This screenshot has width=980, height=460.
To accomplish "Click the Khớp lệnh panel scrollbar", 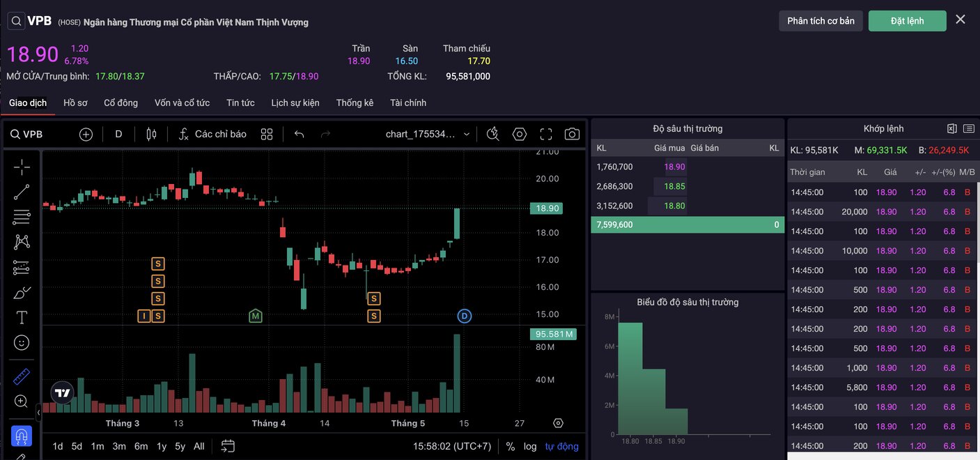I will [977, 223].
